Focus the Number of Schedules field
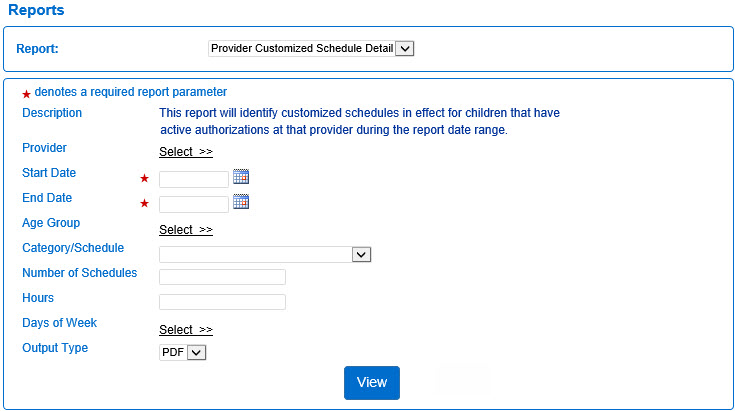 pos(222,277)
